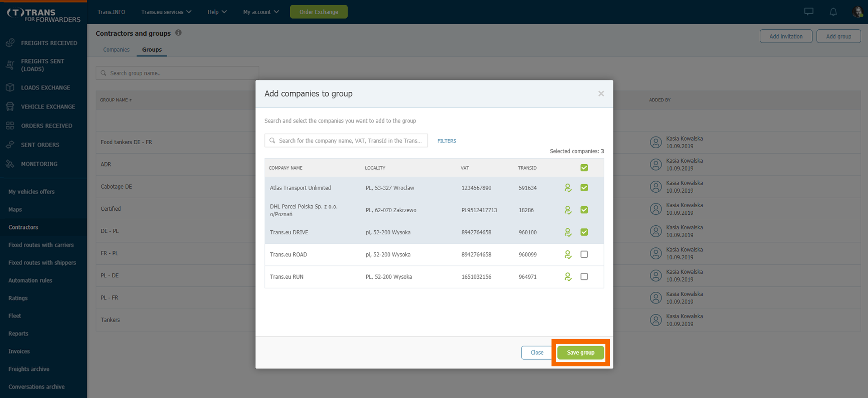The height and width of the screenshot is (398, 868).
Task: Click the info icon beside Contractors and groups
Action: [x=178, y=33]
